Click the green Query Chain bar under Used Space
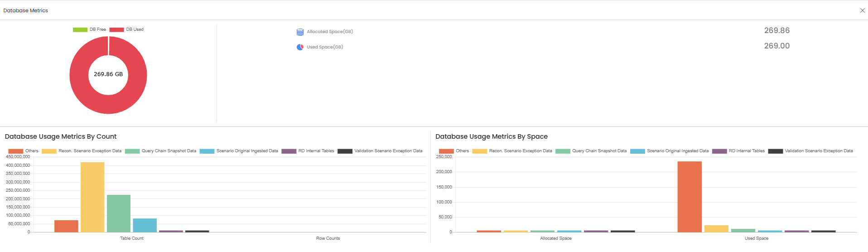 [743, 230]
